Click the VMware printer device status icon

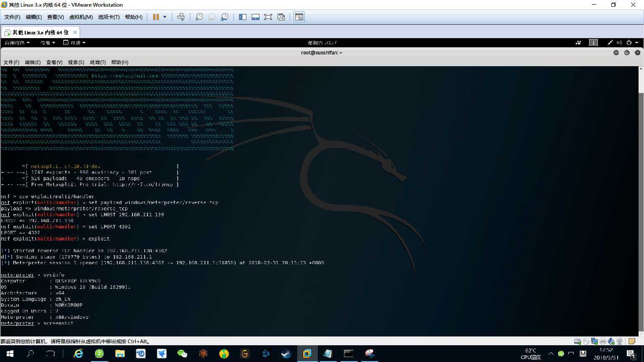pyautogui.click(x=602, y=341)
